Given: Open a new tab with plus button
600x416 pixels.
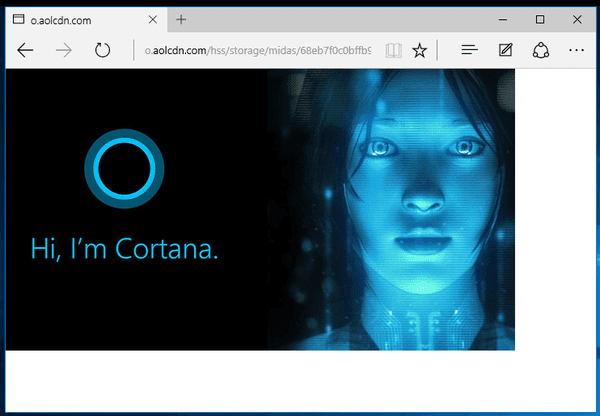Looking at the screenshot, I should tap(181, 19).
